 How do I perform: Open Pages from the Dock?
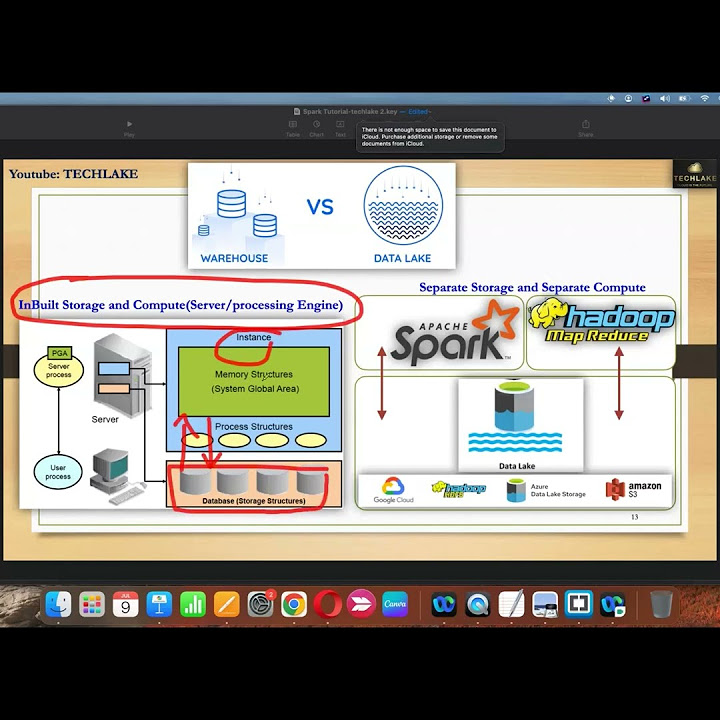pos(226,604)
